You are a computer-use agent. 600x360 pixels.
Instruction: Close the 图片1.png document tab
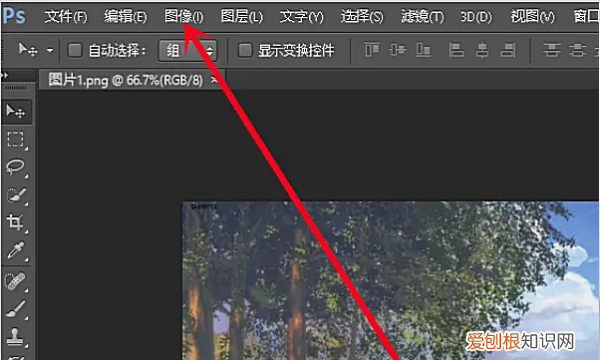[x=215, y=80]
